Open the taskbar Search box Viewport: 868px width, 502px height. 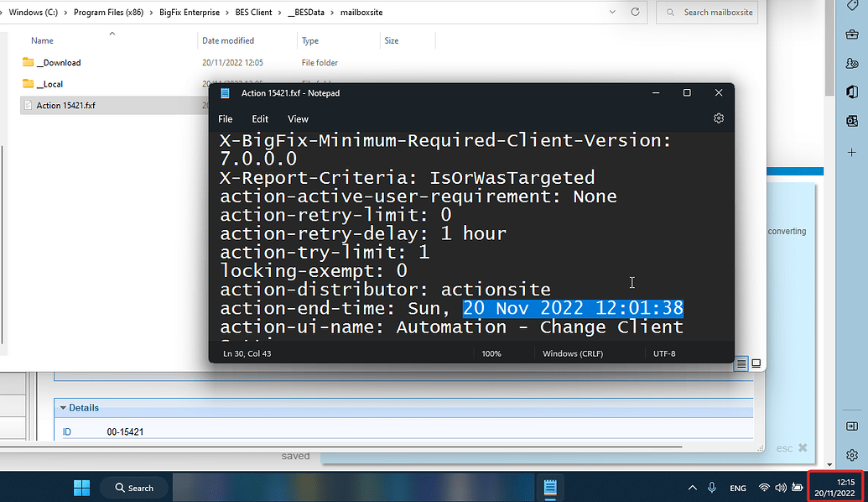pos(134,488)
